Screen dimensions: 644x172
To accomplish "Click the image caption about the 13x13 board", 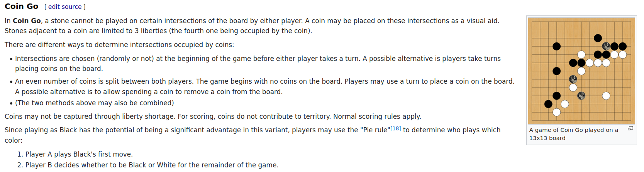I will click(574, 134).
